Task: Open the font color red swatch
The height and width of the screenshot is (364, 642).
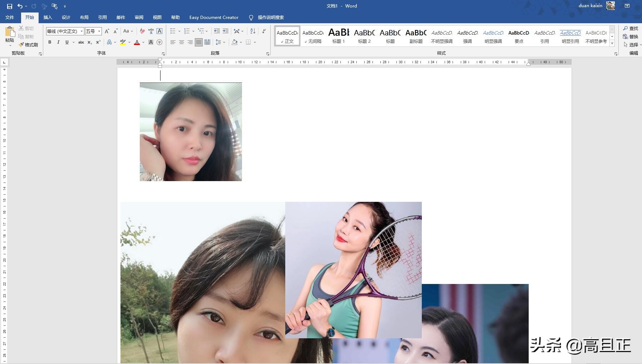Action: 137,42
